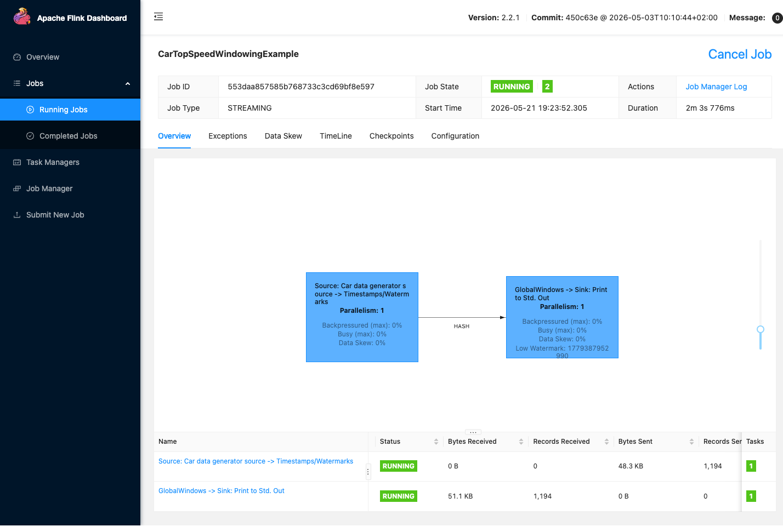This screenshot has height=532, width=783.
Task: Click the 51.1 KB bytes received cell
Action: pyautogui.click(x=460, y=496)
